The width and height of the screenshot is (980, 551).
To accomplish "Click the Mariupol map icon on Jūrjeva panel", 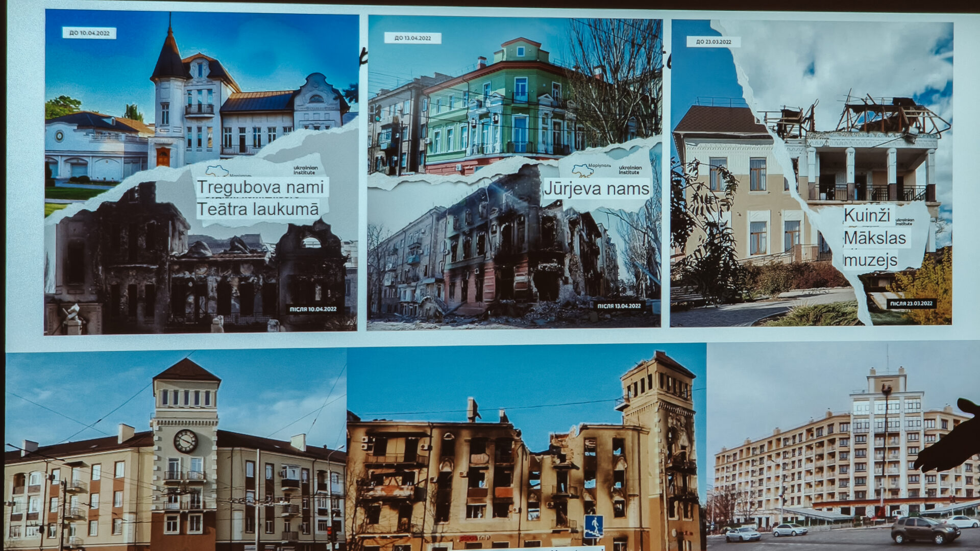I will point(582,170).
